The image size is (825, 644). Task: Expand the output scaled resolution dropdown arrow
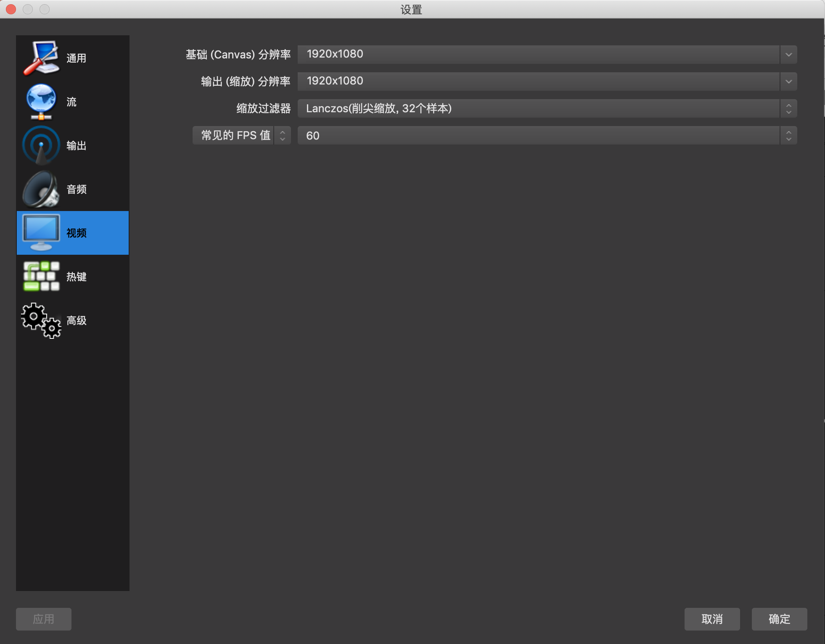pos(788,82)
